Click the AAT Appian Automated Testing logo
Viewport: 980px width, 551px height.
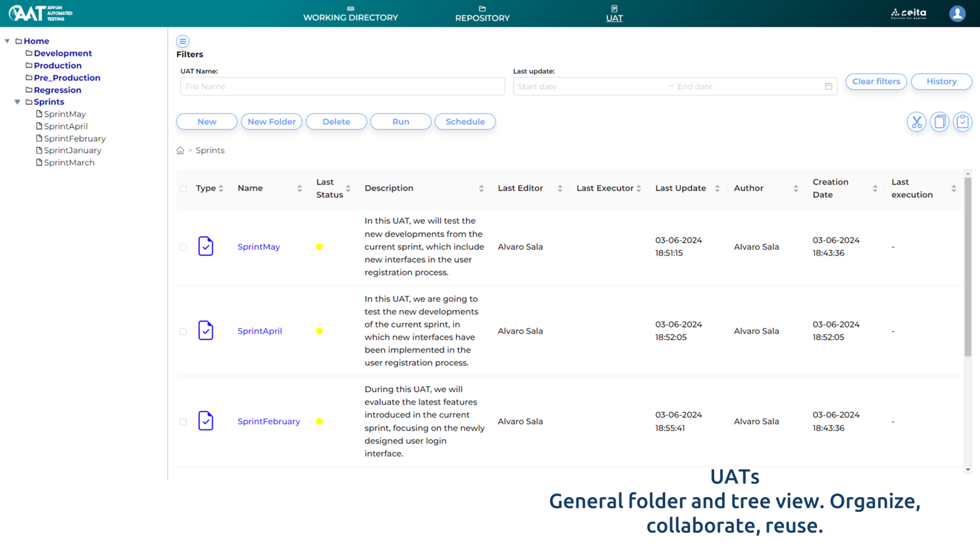point(41,13)
